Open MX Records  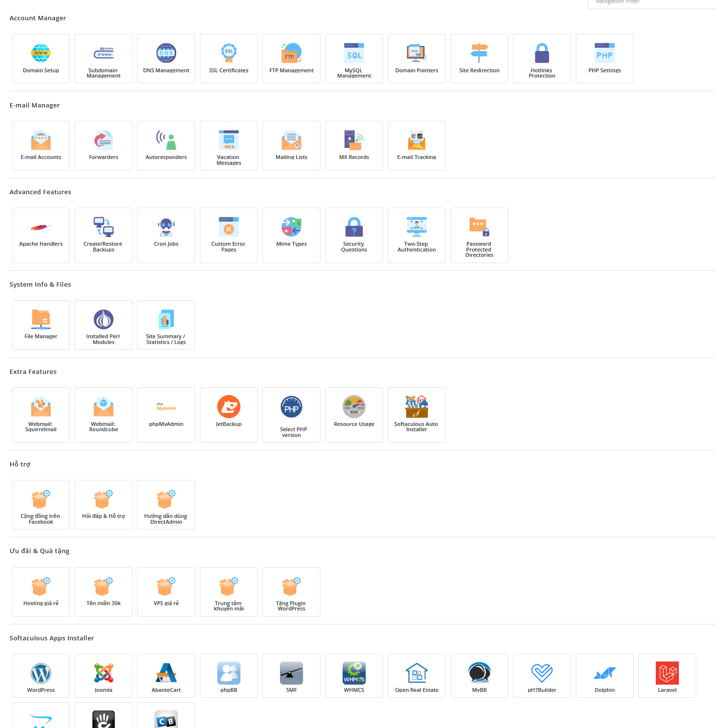point(354,146)
